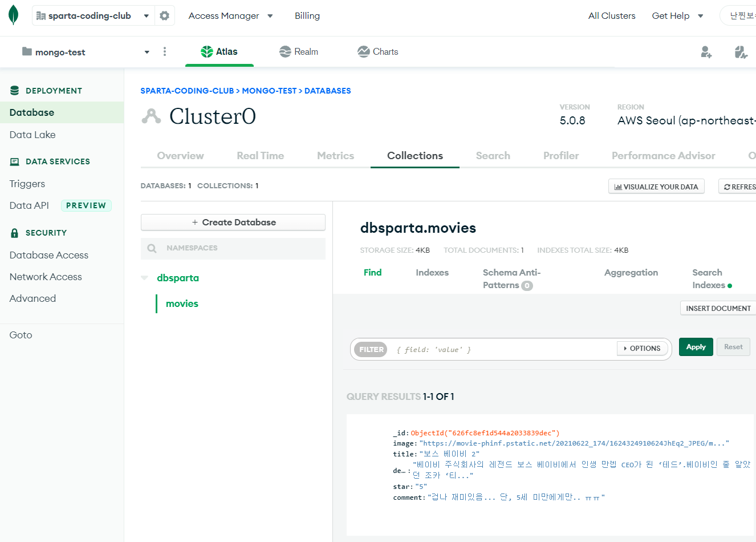Click the namespaces search magnifier icon
The image size is (756, 542).
(152, 248)
